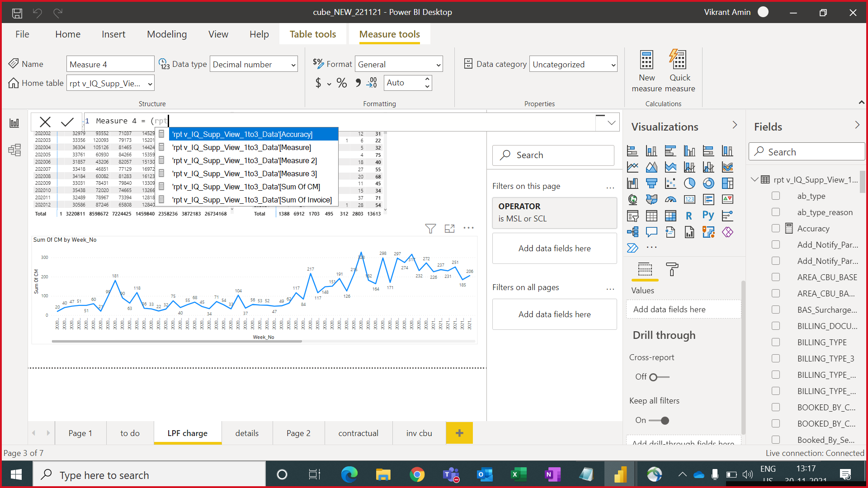Open the Table tools ribbon tab
868x488 pixels.
pos(313,34)
